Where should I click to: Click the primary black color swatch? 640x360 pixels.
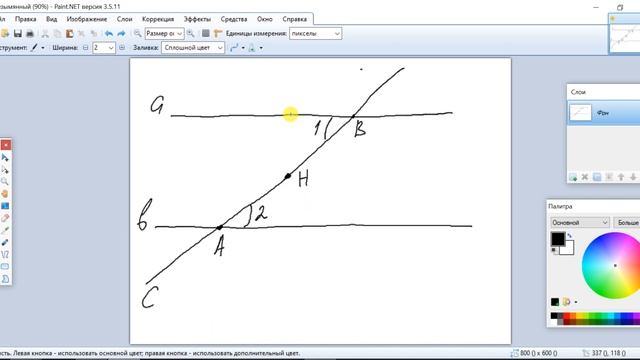pyautogui.click(x=558, y=238)
